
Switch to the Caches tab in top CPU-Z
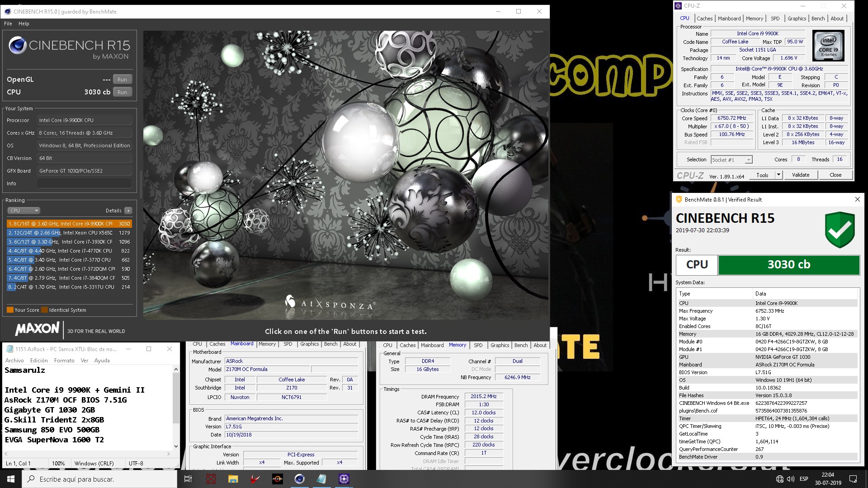[704, 19]
